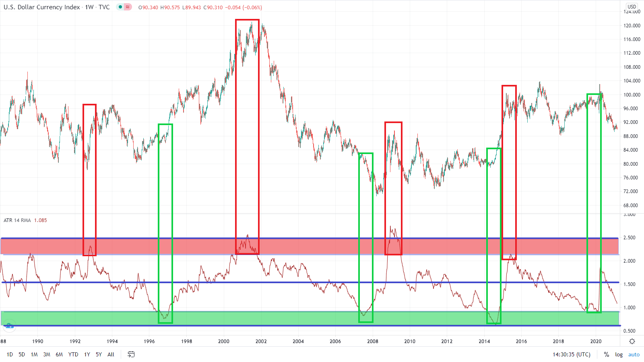Click the close value C90.310
Image resolution: width=644 pixels, height=362 pixels.
[213, 8]
